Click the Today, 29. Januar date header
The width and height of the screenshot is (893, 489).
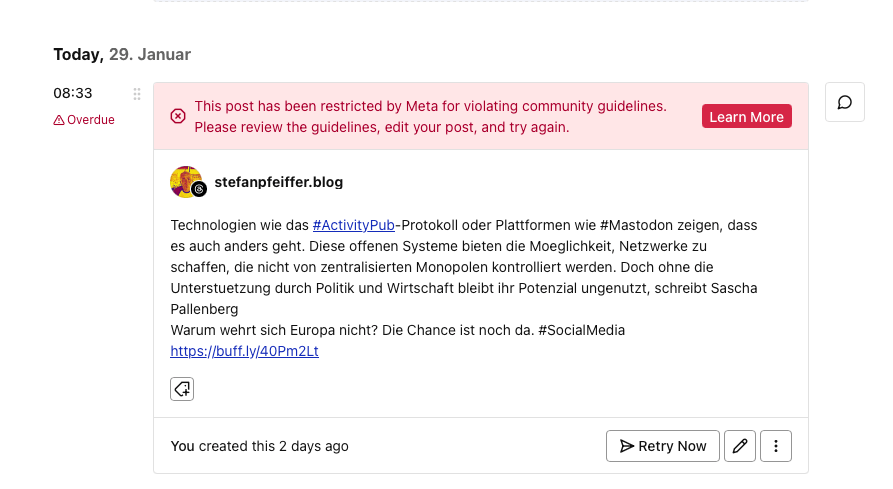[x=122, y=54]
